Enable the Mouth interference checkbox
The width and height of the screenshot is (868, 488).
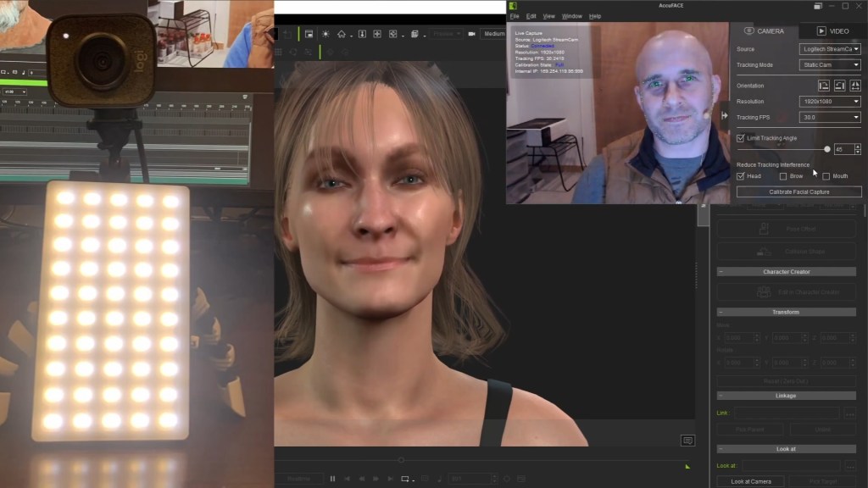coord(826,176)
